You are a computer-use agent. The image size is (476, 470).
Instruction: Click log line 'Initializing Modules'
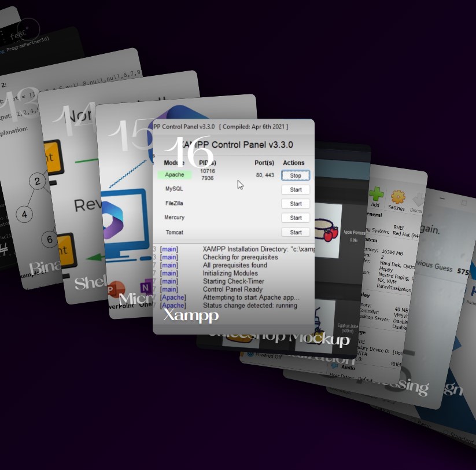pyautogui.click(x=230, y=273)
